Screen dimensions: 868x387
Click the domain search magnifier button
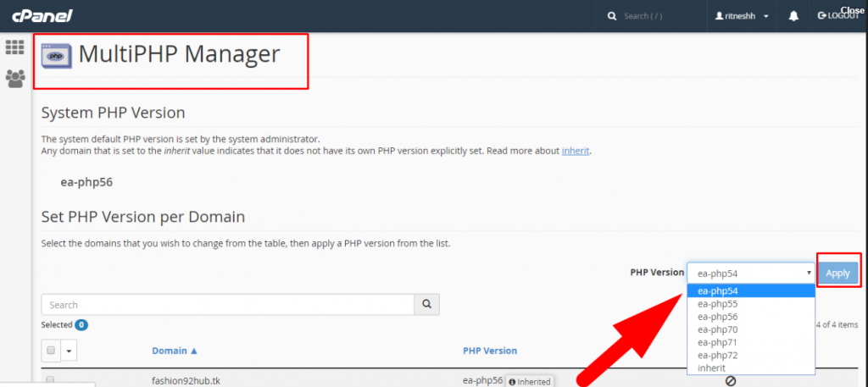tap(427, 305)
